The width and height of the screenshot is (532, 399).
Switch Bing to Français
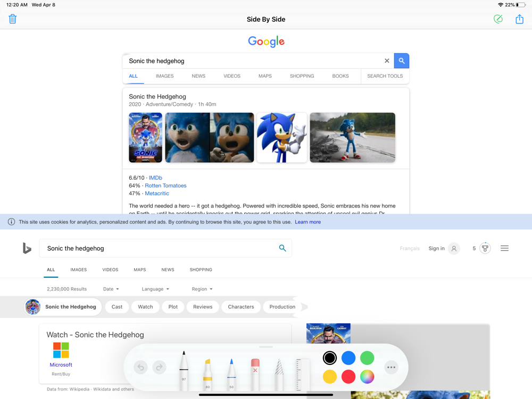click(x=410, y=248)
